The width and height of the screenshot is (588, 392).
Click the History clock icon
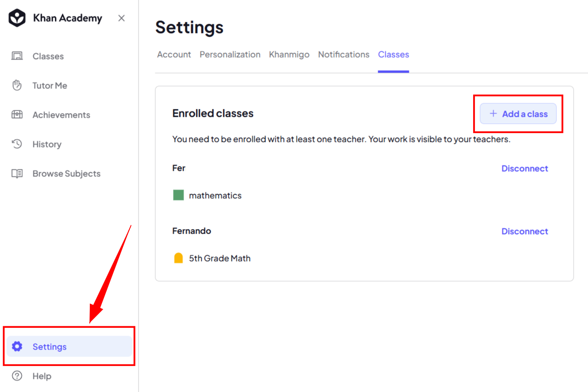coord(17,144)
